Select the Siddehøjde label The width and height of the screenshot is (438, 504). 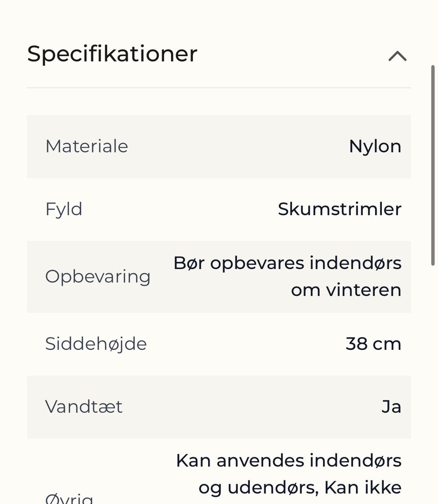[x=96, y=343]
